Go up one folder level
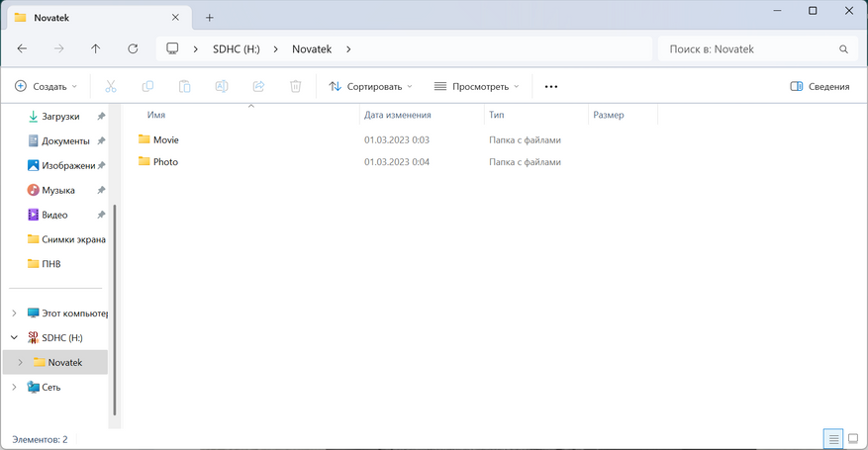The height and width of the screenshot is (450, 868). tap(96, 48)
